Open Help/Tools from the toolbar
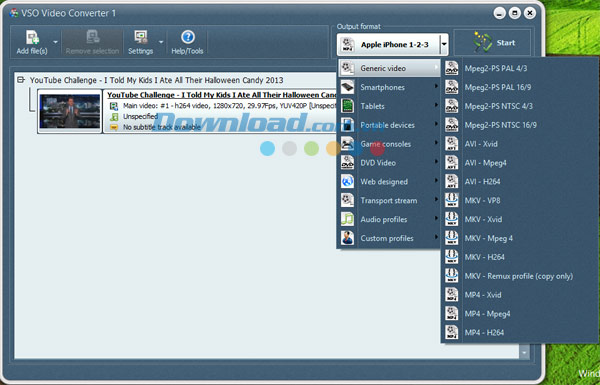Viewport: 600px width, 385px height. 187,42
